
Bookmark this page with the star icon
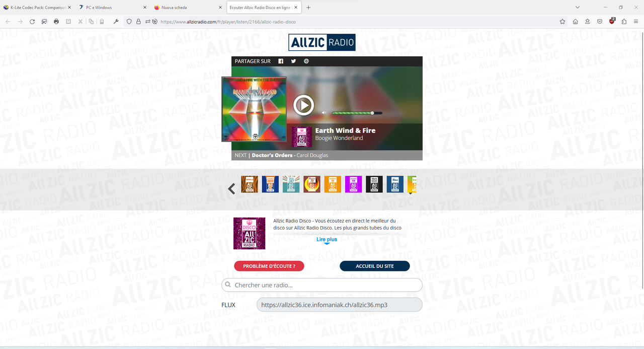pos(562,22)
